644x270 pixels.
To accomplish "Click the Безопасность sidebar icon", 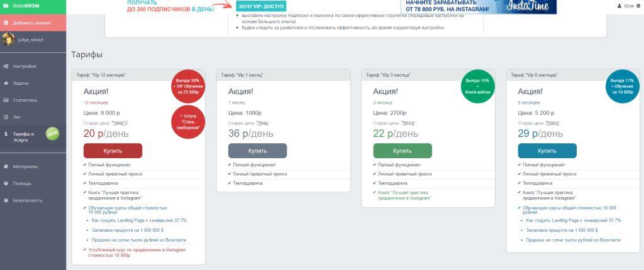I will pyautogui.click(x=6, y=200).
